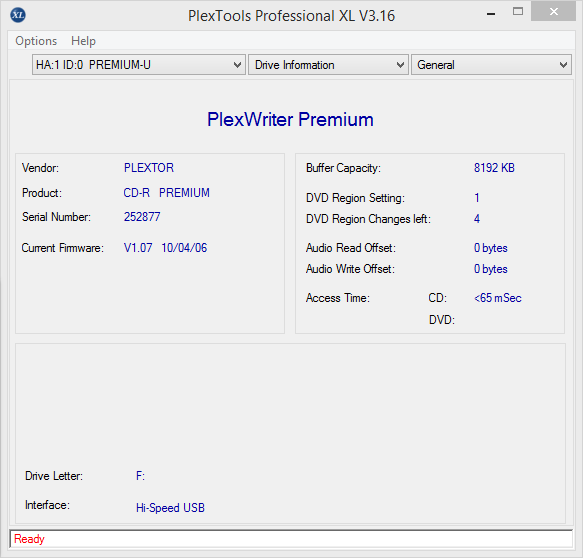Click serial number 252877

click(x=142, y=217)
